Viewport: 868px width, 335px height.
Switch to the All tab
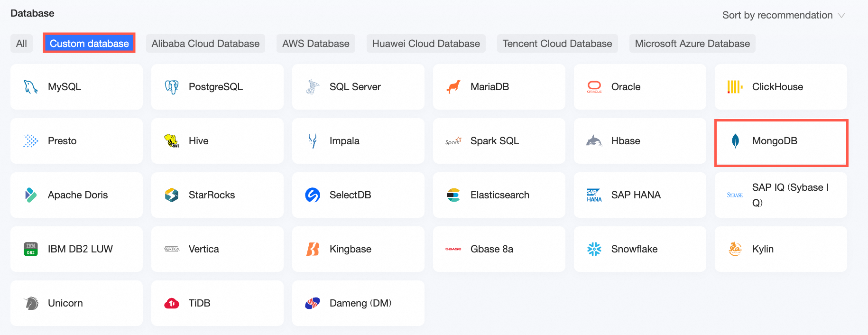(x=21, y=44)
